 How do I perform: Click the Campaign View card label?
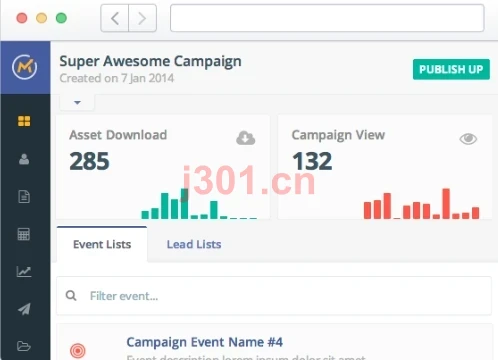(x=338, y=135)
